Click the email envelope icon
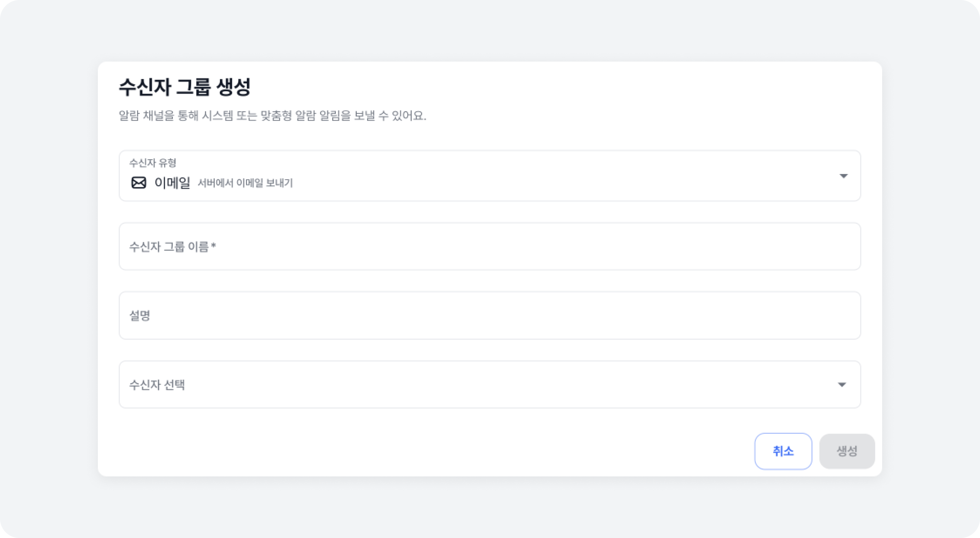Viewport: 980px width, 538px height. pyautogui.click(x=138, y=183)
